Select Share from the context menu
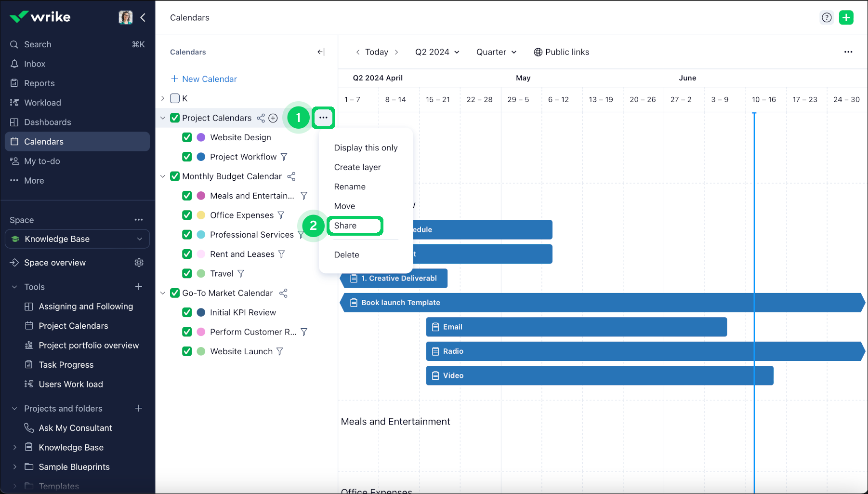The image size is (868, 494). [x=345, y=226]
